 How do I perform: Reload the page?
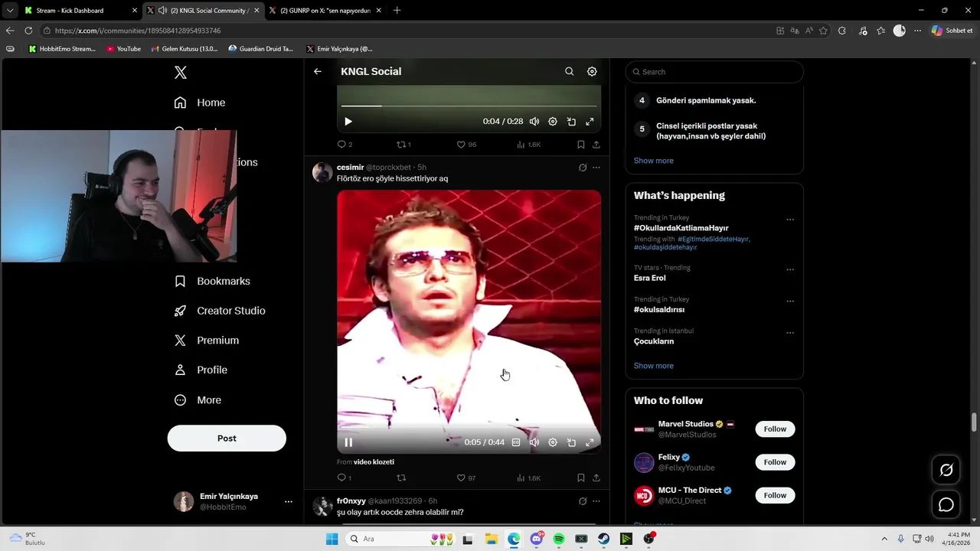point(28,31)
